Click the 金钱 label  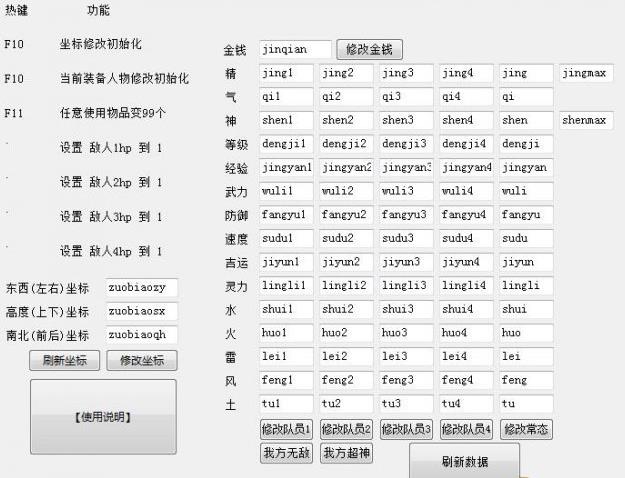235,50
